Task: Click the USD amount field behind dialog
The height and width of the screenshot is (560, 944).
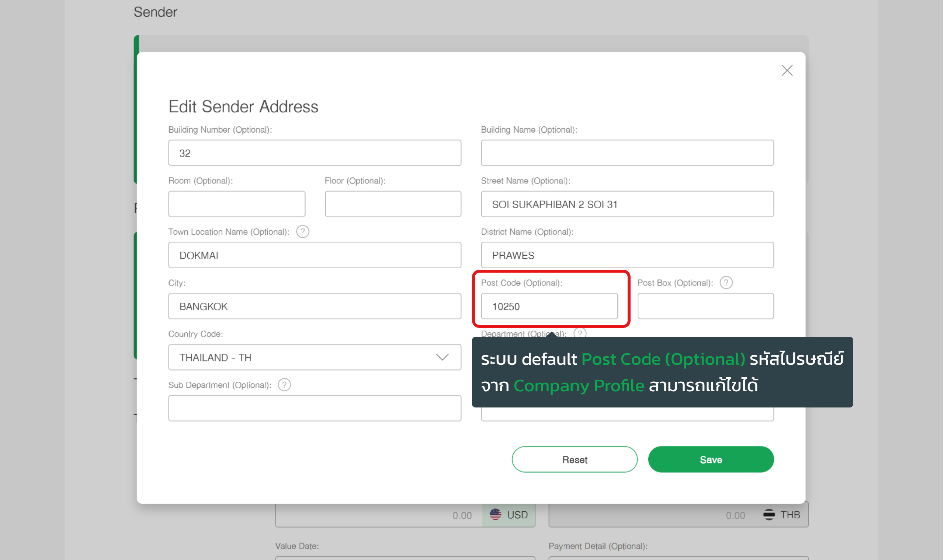Action: tap(379, 515)
